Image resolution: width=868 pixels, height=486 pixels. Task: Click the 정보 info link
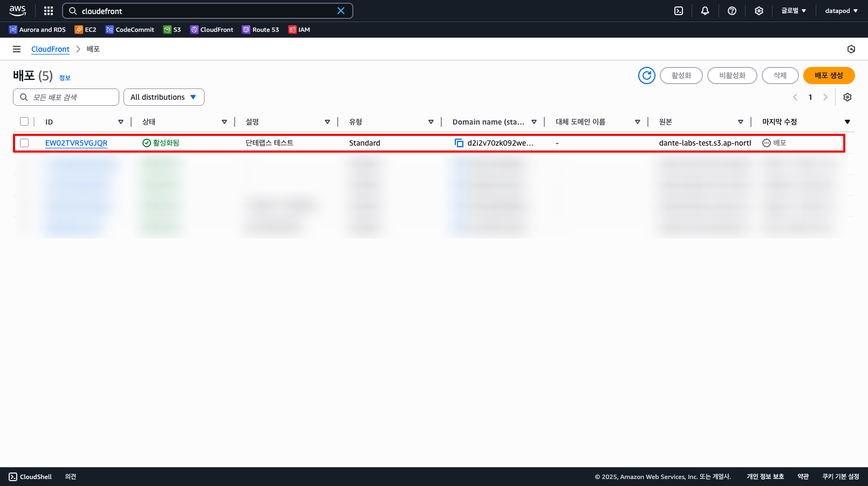click(65, 78)
